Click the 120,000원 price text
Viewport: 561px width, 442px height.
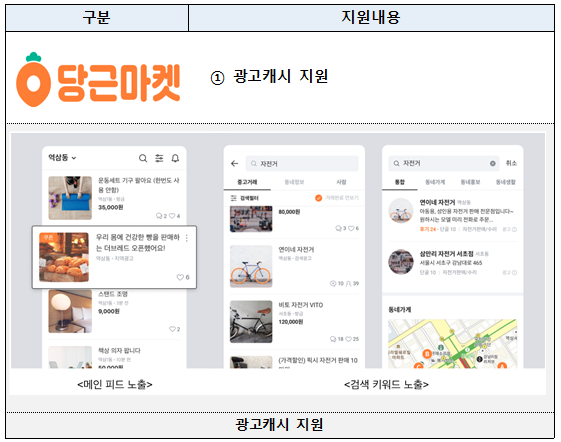click(x=291, y=322)
